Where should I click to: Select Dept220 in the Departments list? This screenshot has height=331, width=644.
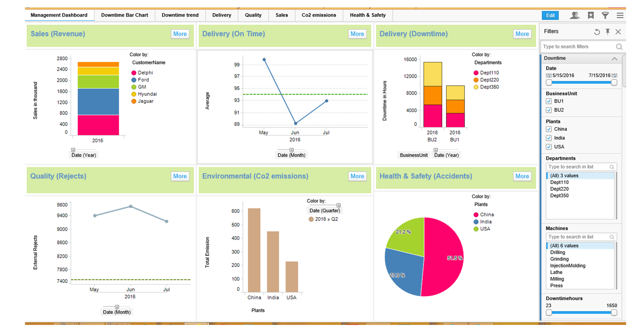tap(559, 189)
